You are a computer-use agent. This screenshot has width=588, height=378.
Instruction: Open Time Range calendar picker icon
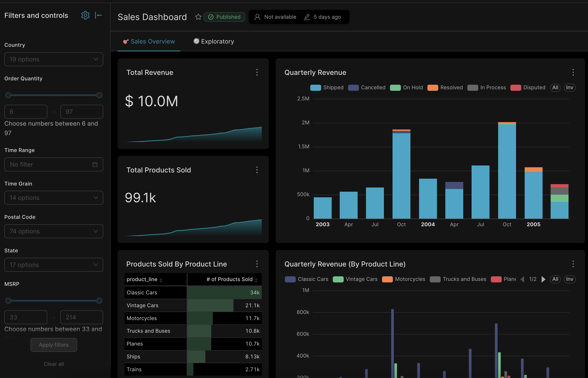tap(95, 164)
